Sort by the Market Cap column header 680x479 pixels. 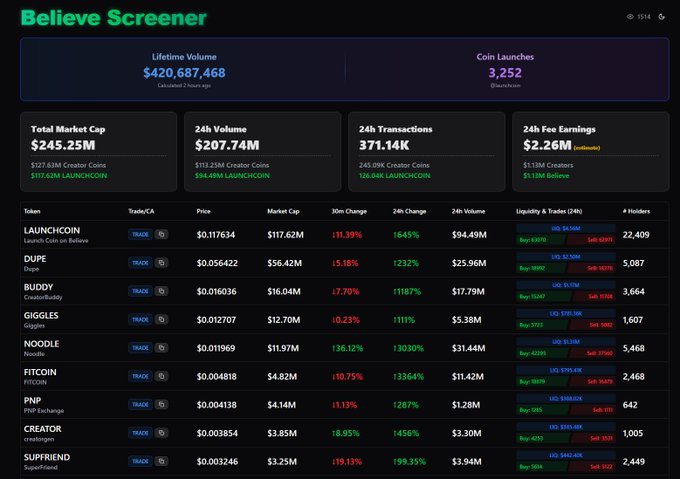pos(283,211)
